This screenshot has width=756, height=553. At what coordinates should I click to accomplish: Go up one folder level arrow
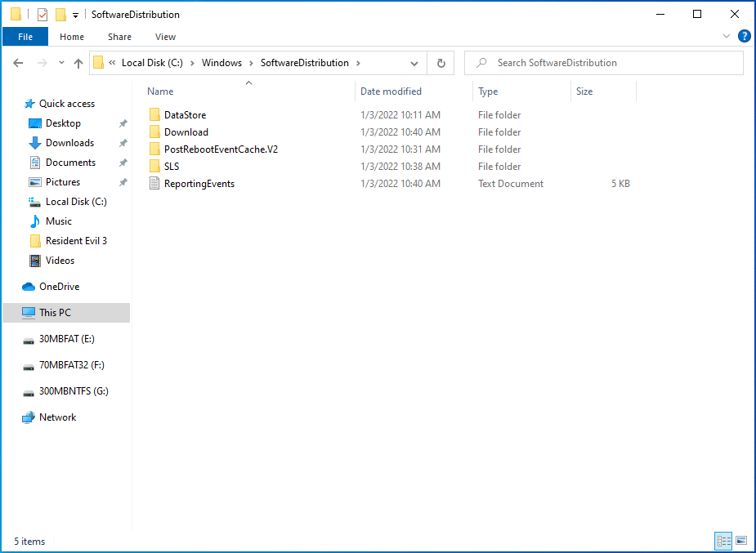(x=78, y=63)
